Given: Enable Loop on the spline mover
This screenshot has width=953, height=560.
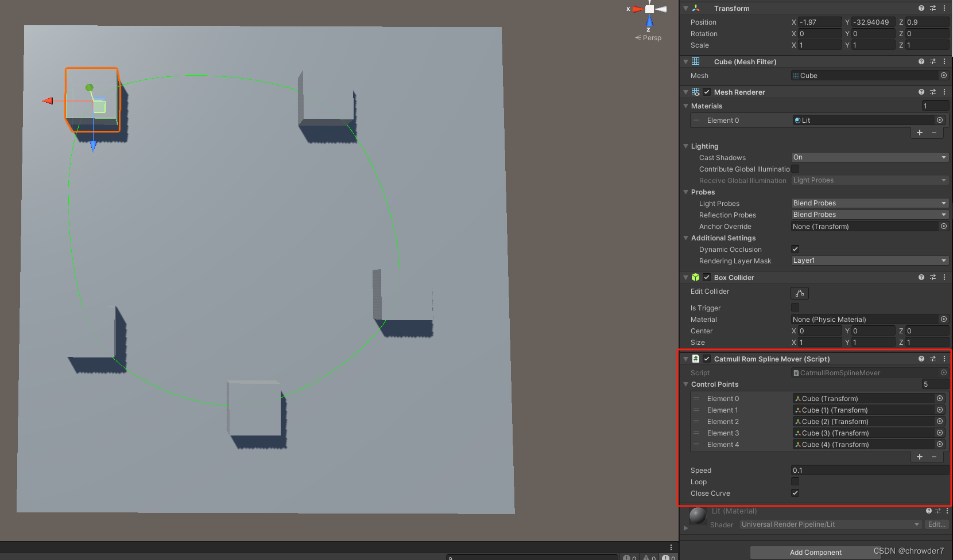Looking at the screenshot, I should [795, 481].
